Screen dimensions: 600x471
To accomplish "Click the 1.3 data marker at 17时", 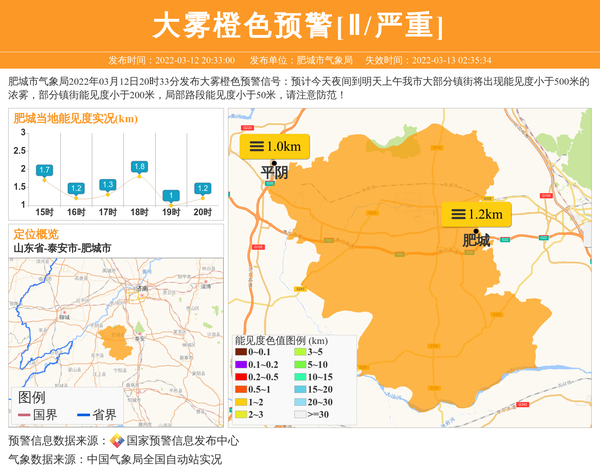I will pyautogui.click(x=108, y=185).
